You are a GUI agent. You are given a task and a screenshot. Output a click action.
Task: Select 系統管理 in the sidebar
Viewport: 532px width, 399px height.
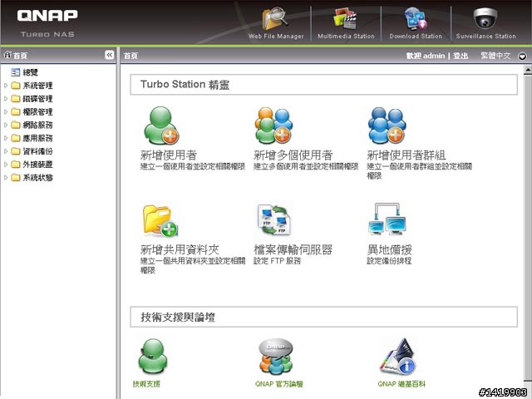point(37,86)
